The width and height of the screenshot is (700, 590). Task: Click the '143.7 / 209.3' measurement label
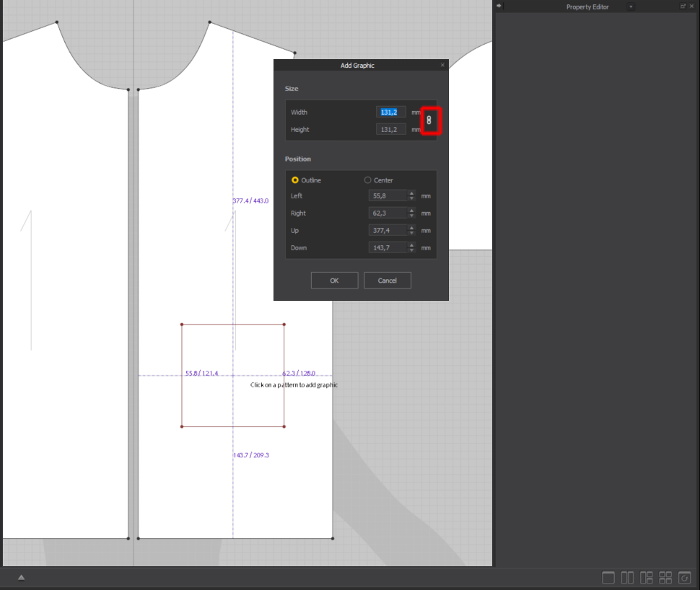pyautogui.click(x=251, y=455)
